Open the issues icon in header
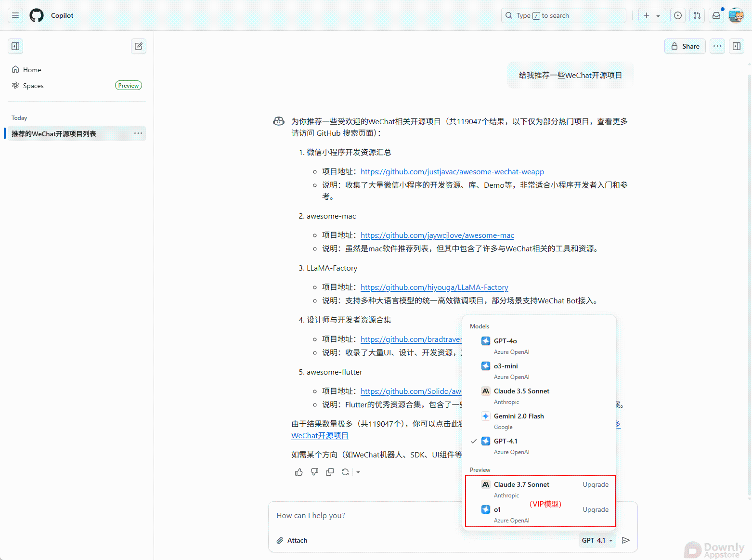The width and height of the screenshot is (752, 560). pos(678,15)
